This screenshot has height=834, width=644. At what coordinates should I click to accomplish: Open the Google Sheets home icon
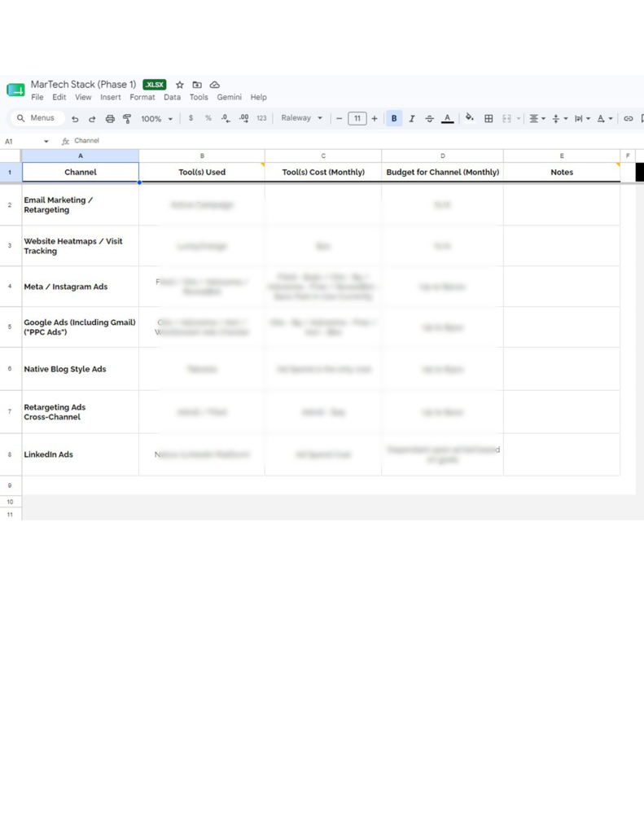click(15, 90)
